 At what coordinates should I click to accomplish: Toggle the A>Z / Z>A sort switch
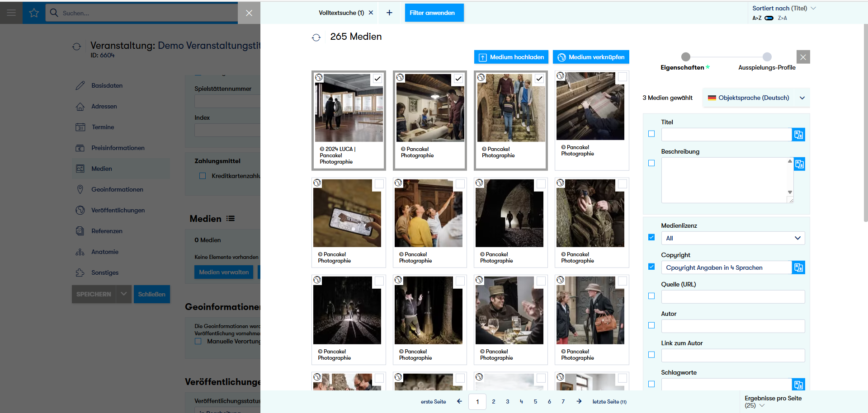point(769,18)
